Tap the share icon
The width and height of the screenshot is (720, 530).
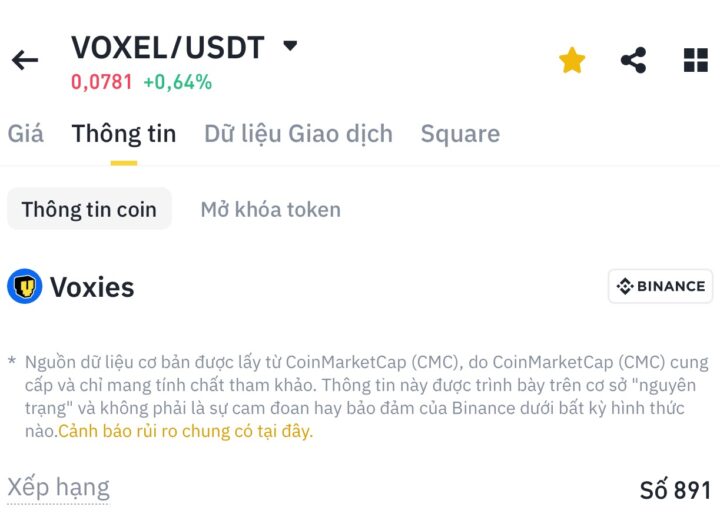coord(633,60)
